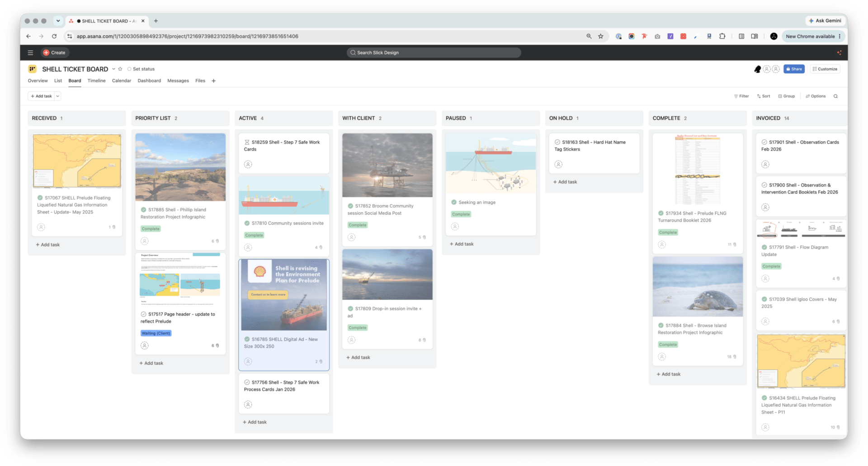
Task: Switch to the Overview tab
Action: 38,81
